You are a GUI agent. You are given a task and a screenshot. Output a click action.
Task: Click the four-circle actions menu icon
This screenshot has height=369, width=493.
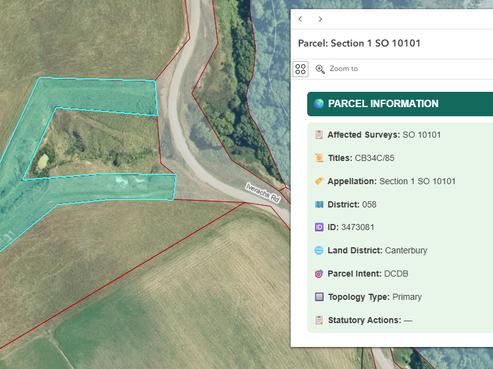(x=300, y=69)
